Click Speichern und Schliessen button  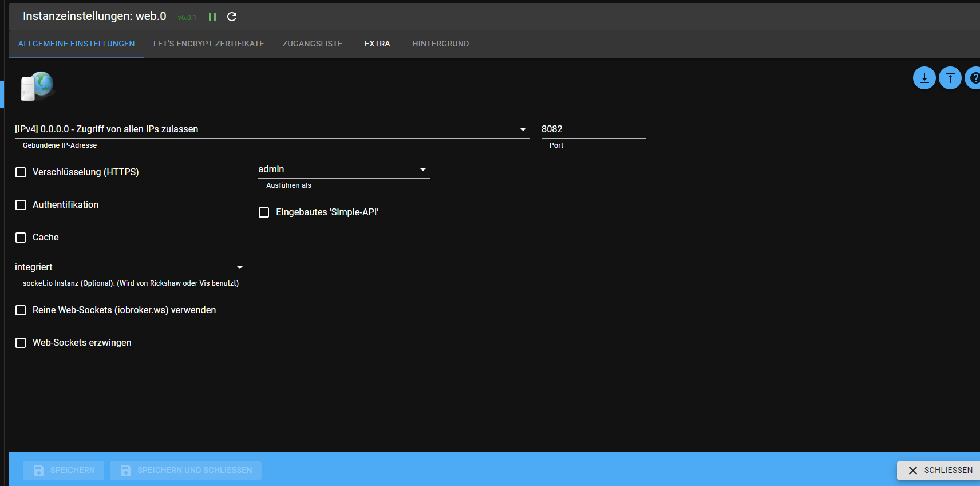185,470
